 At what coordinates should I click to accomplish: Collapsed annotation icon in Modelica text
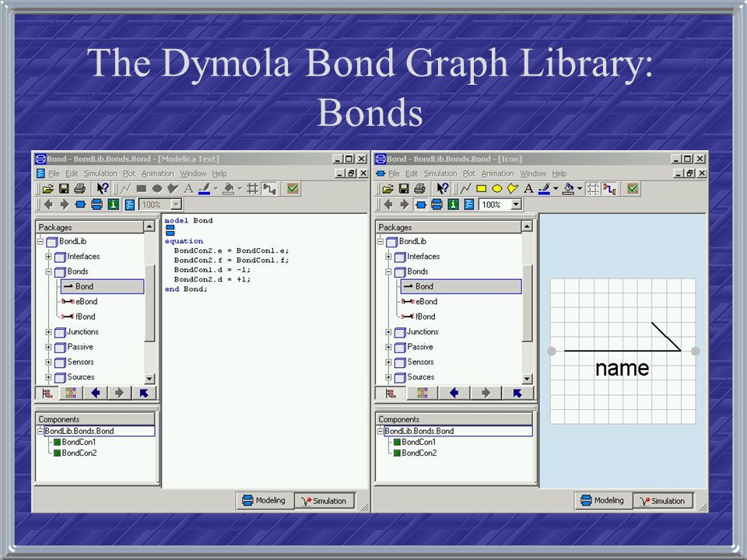click(170, 230)
